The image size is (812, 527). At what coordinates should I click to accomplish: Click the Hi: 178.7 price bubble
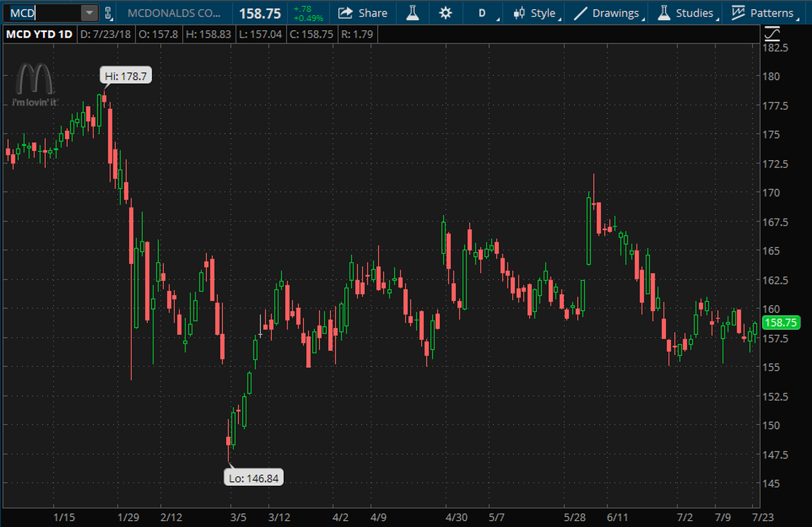(126, 76)
